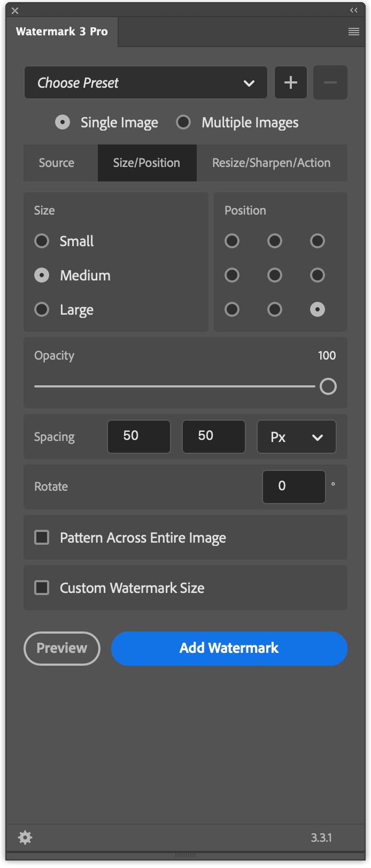Open the plugin settings gear
Viewport: 371px width, 868px height.
point(25,837)
